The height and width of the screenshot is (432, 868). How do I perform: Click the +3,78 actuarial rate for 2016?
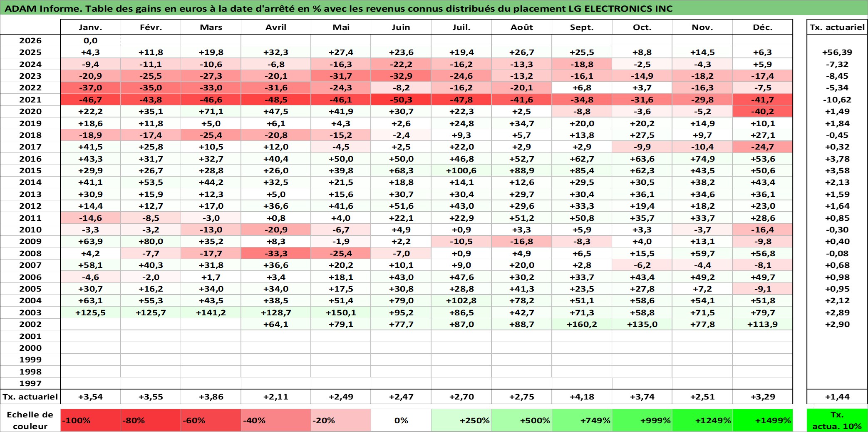[x=837, y=159]
